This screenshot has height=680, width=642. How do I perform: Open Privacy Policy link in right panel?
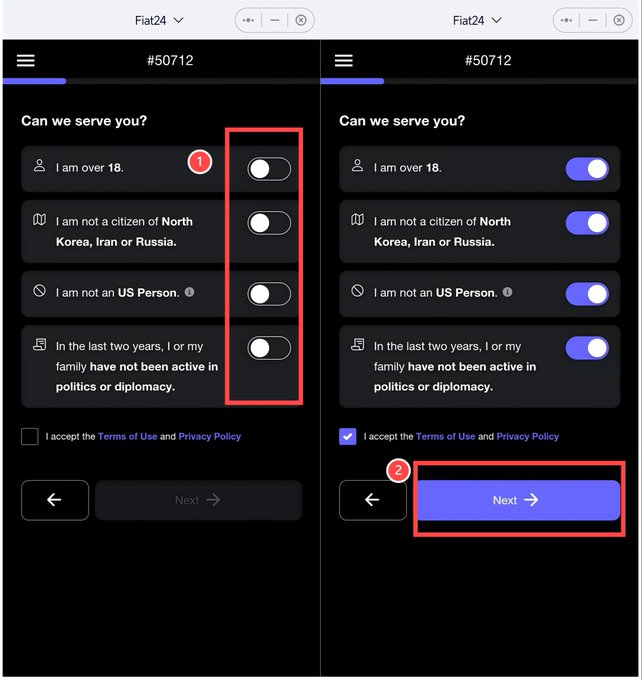[527, 436]
